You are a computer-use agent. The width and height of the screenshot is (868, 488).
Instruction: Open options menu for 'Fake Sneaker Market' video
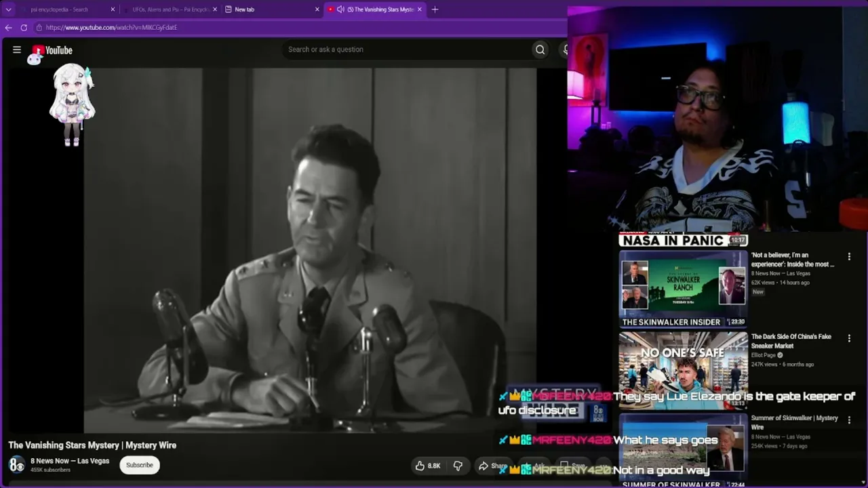[849, 338]
